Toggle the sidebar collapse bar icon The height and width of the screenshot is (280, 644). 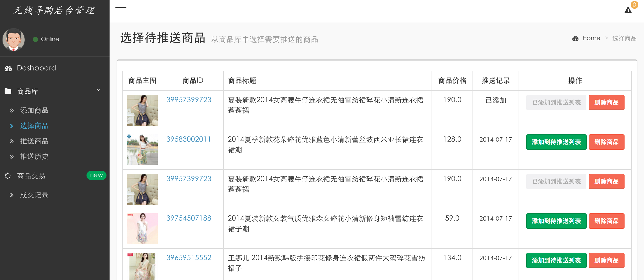pyautogui.click(x=121, y=7)
